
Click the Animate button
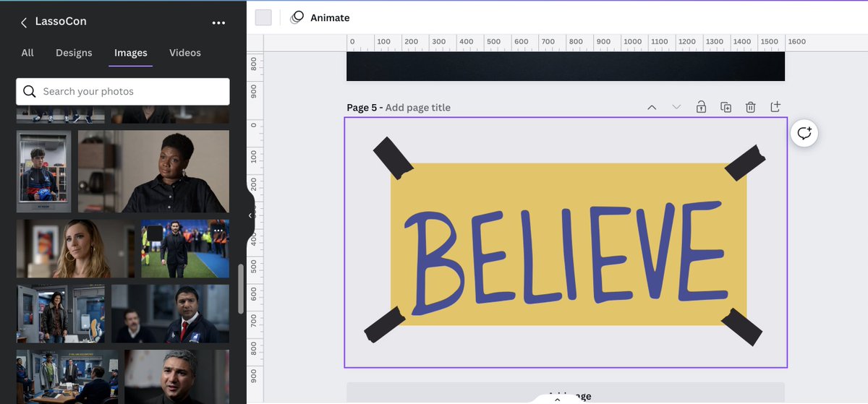tap(320, 17)
